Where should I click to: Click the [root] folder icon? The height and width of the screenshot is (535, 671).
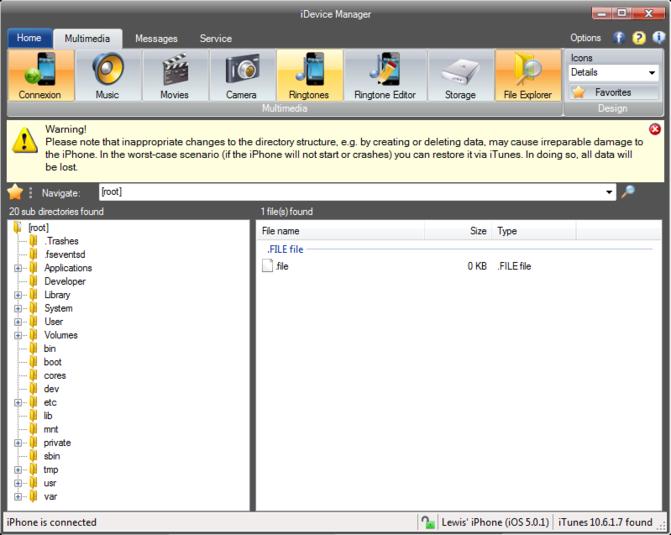click(x=18, y=227)
